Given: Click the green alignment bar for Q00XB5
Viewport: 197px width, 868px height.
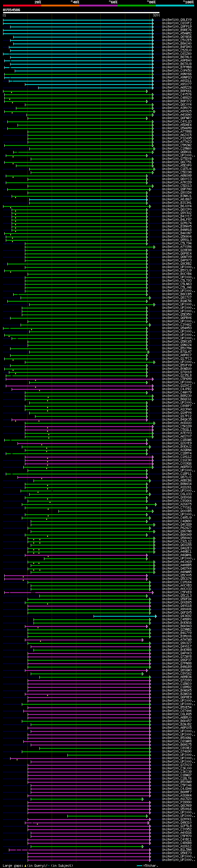Looking at the screenshot, I should [x=106, y=511].
